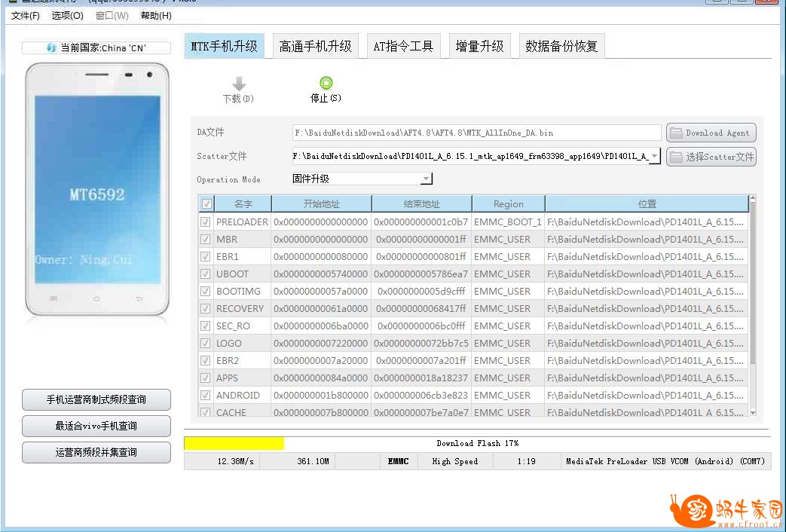786x532 pixels.
Task: Switch to AT指令工具 tab
Action: [403, 47]
